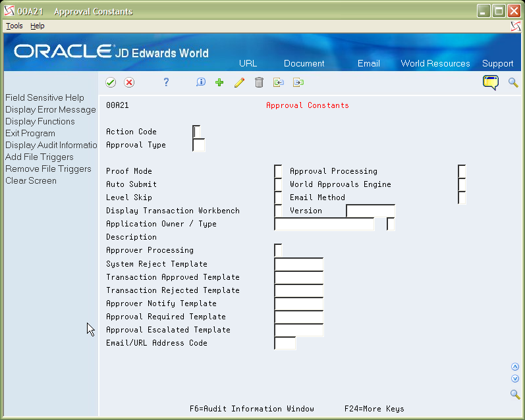Screen dimensions: 525x420
Task: Select the World Resources banner tab
Action: click(435, 63)
